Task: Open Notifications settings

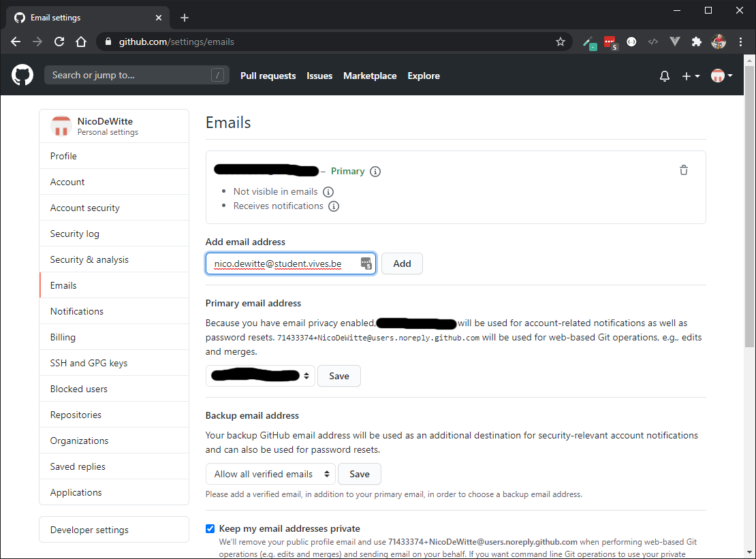Action: click(114, 311)
